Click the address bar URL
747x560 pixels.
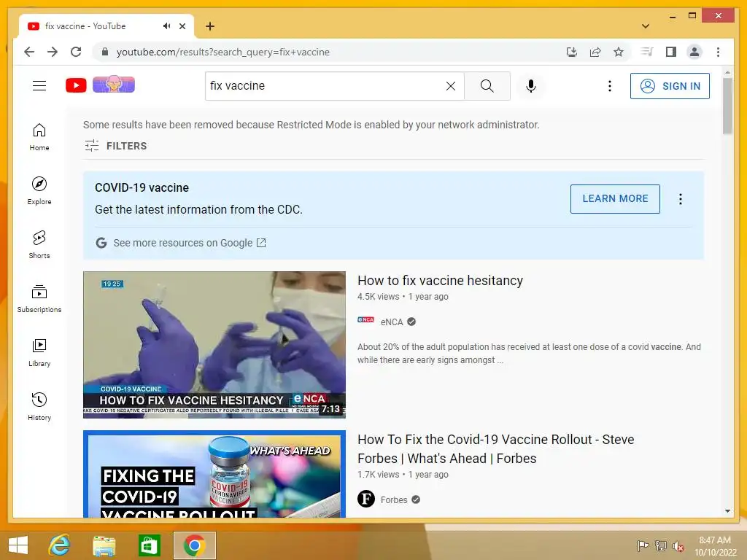coord(223,52)
